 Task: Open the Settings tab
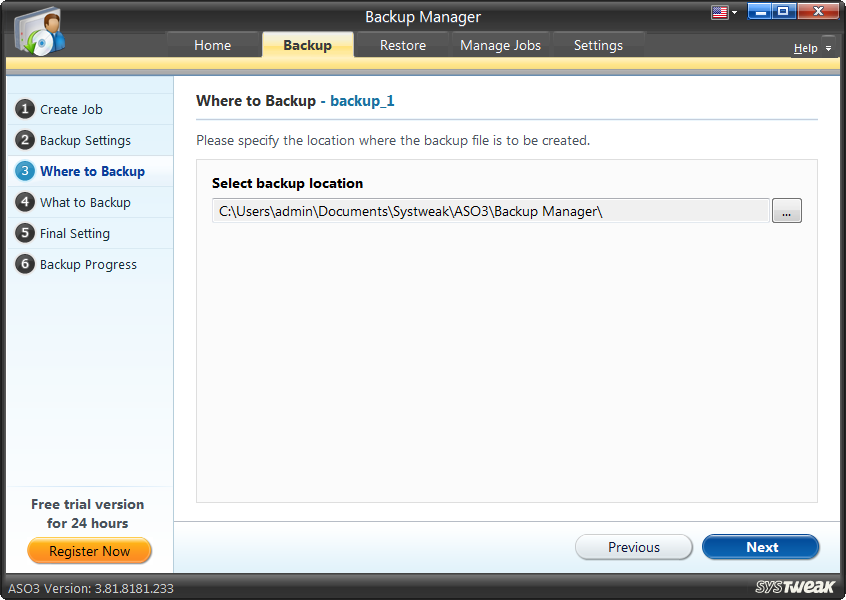click(599, 45)
